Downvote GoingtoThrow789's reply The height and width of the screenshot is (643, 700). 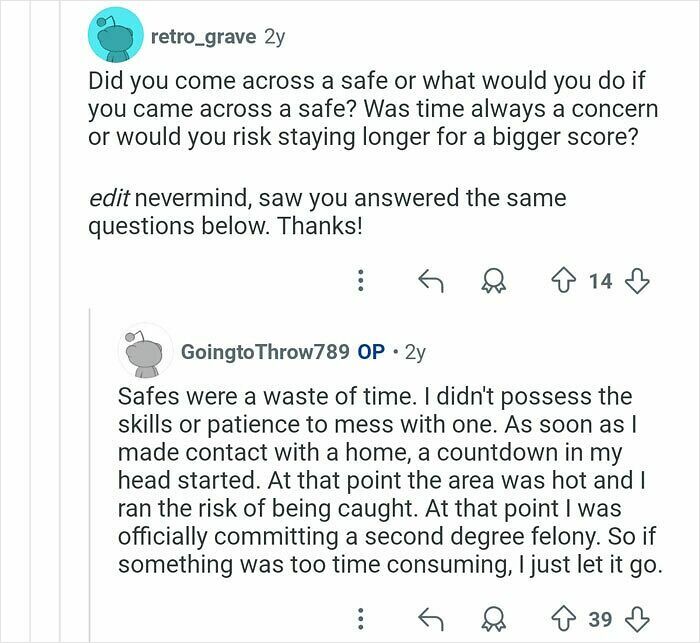pos(636,619)
